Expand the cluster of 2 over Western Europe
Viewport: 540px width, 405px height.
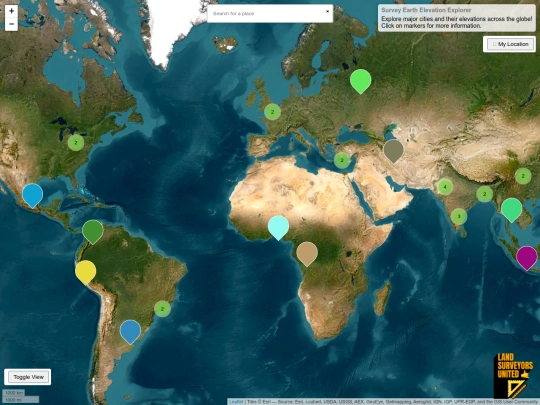click(272, 112)
